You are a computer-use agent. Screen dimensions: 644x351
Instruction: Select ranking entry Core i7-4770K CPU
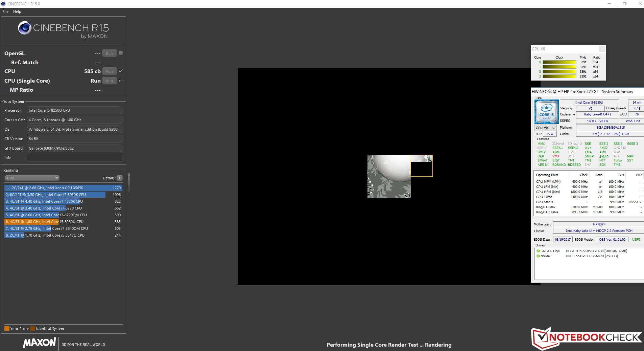[x=63, y=201]
